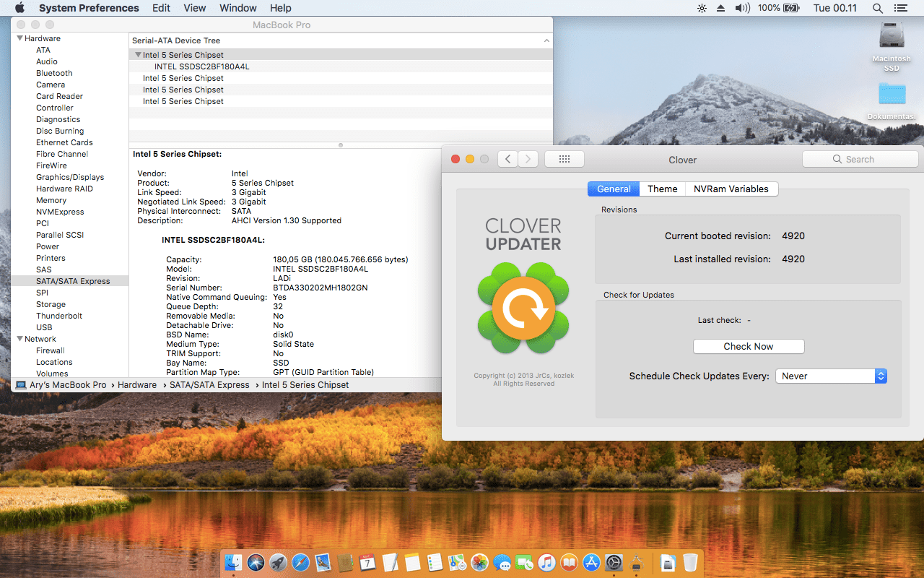Open Reminders from the Dock
Viewport: 924px width, 578px height.
point(435,563)
